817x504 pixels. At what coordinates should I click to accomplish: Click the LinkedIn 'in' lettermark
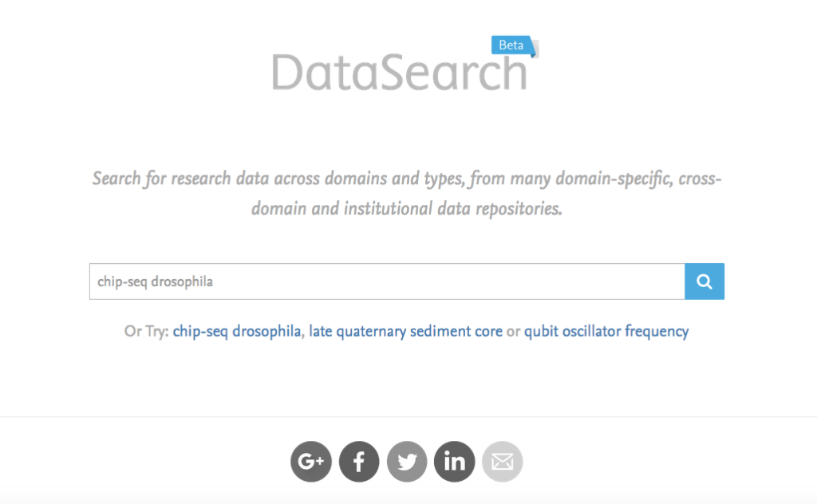click(x=455, y=461)
